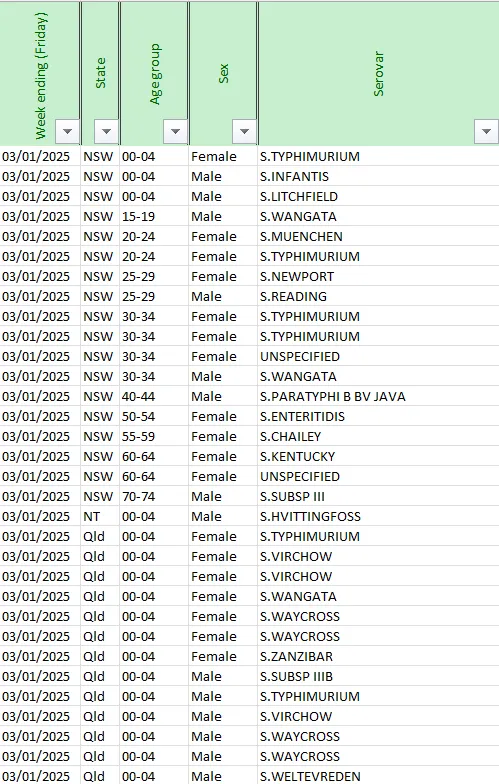Open the Sex column filter dropdown

(244, 132)
